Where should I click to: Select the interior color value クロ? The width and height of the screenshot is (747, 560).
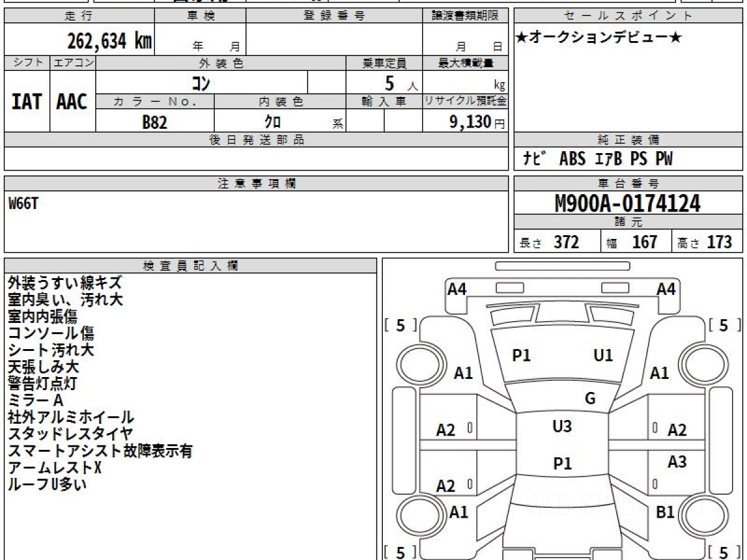(x=273, y=122)
